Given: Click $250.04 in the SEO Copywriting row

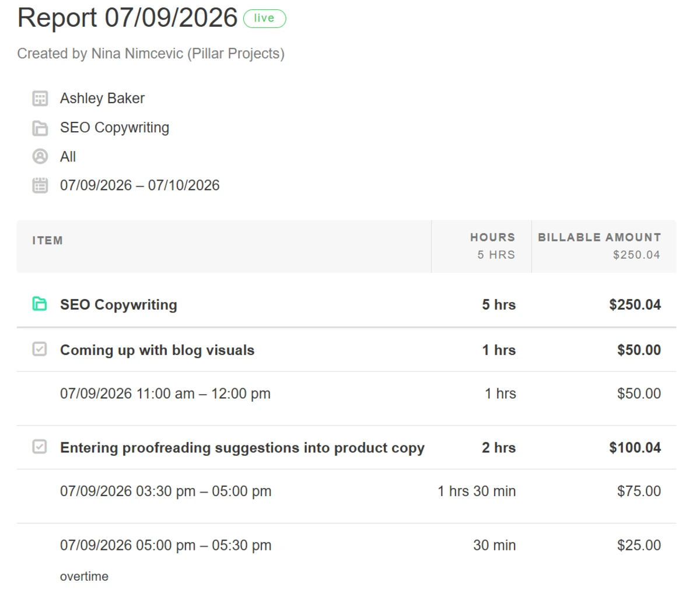Looking at the screenshot, I should point(635,304).
